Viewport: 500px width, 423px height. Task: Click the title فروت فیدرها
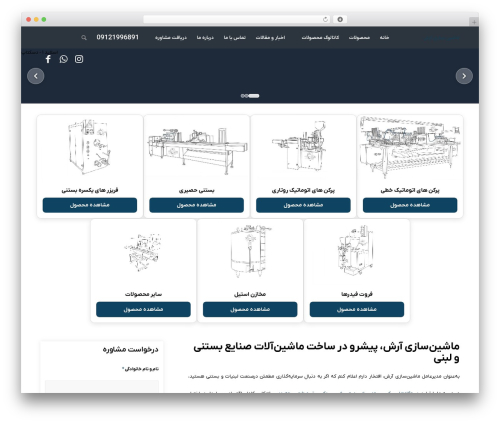pos(357,294)
